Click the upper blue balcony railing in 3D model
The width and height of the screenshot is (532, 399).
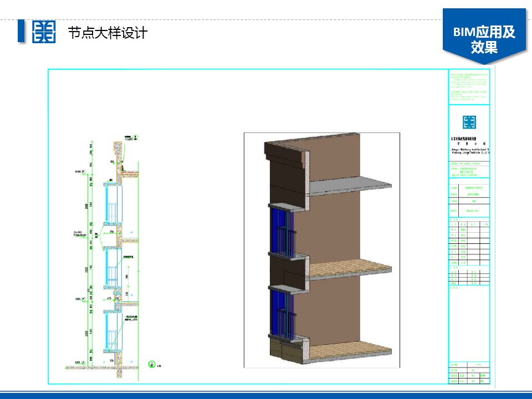[283, 233]
